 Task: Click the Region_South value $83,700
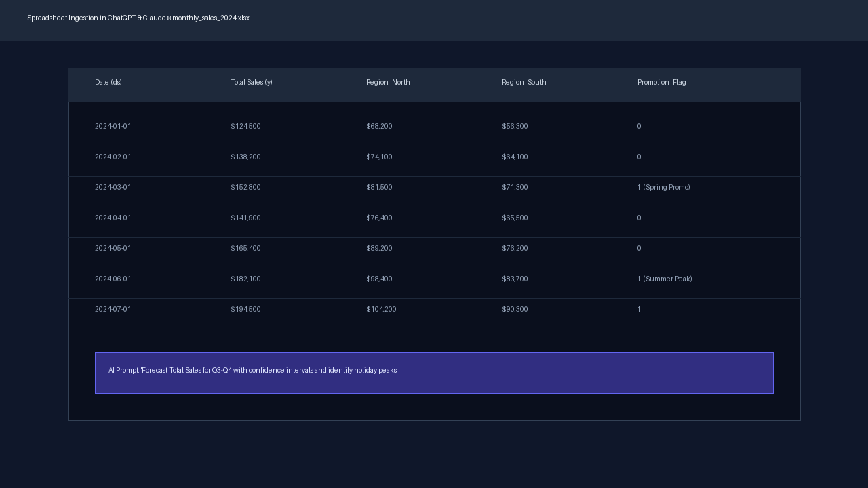(x=515, y=279)
